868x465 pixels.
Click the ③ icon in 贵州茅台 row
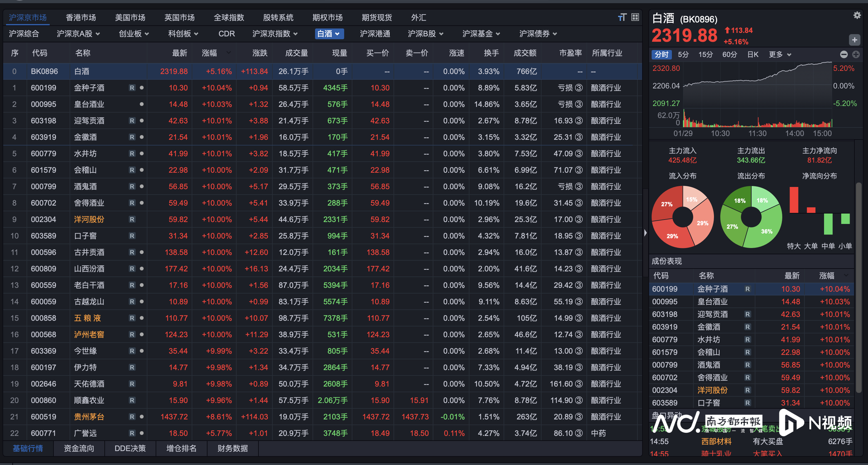(579, 417)
